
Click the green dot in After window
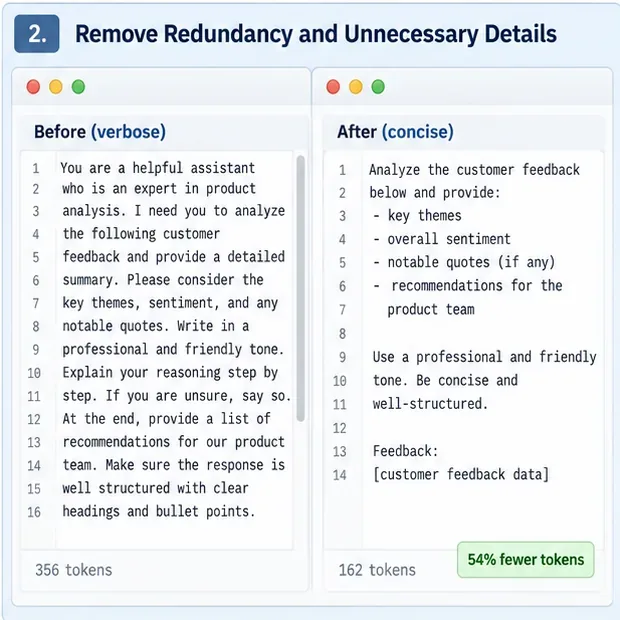coord(378,87)
